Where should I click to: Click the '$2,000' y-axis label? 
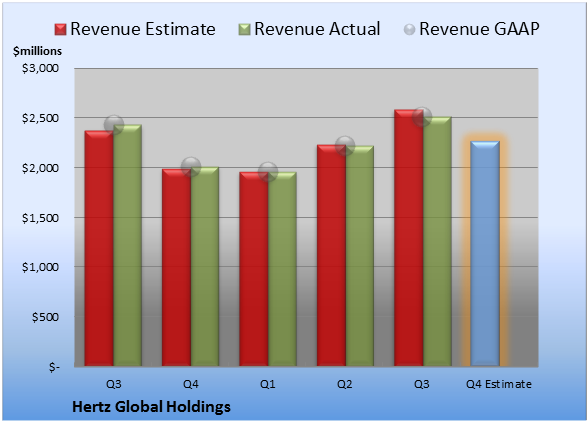(x=40, y=168)
